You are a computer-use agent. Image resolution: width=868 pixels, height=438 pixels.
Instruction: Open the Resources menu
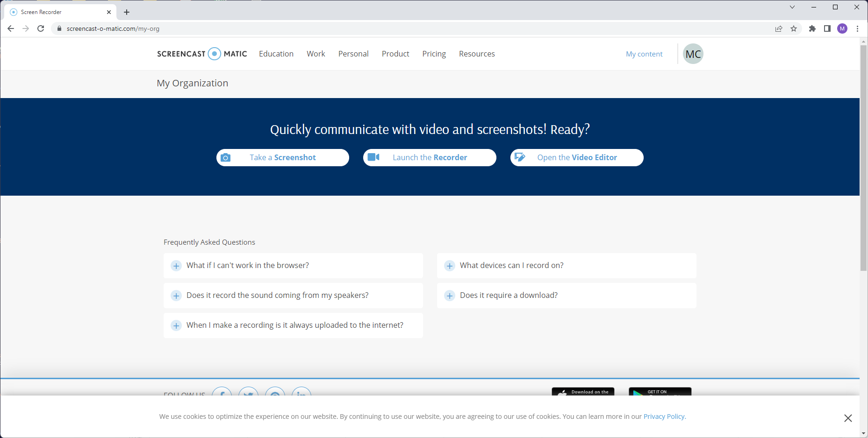coord(477,54)
